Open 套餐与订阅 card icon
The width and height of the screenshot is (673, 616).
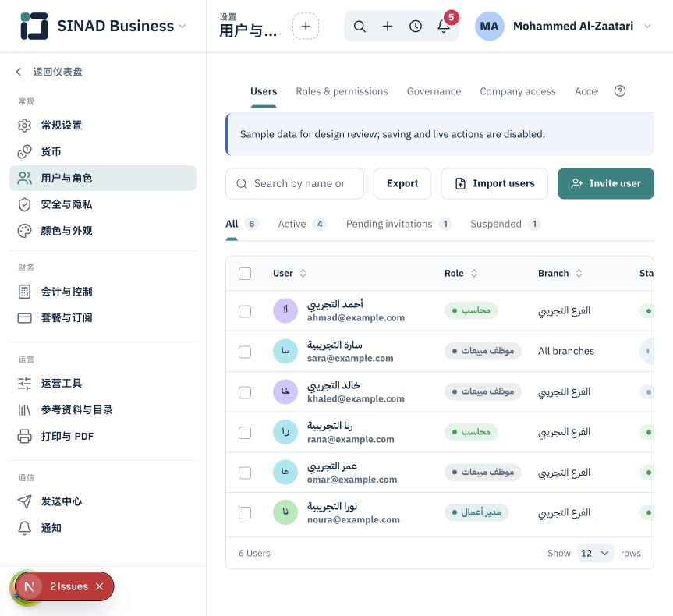24,318
